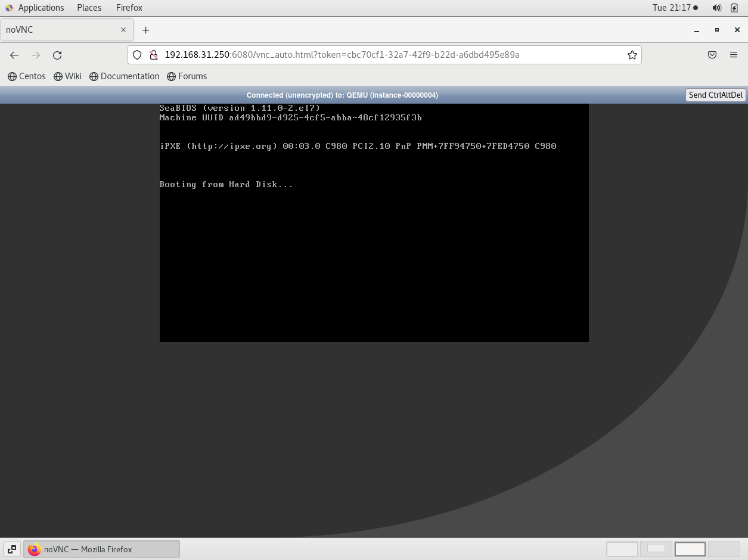Reload the current page
Screen dimensions: 748x560
click(57, 55)
